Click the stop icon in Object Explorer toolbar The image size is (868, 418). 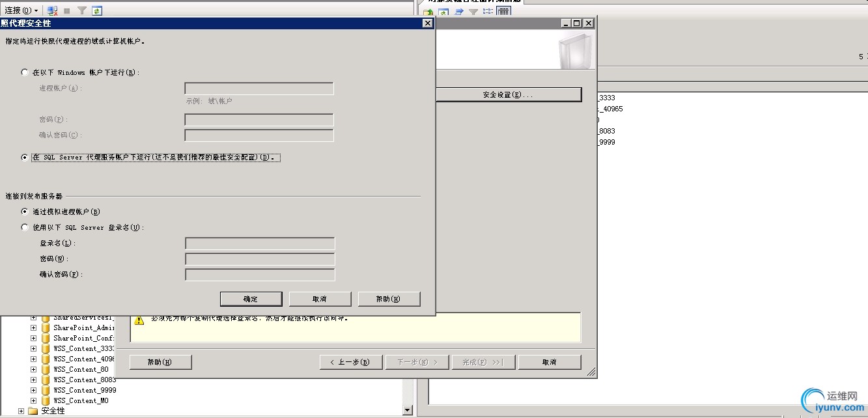pos(67,11)
